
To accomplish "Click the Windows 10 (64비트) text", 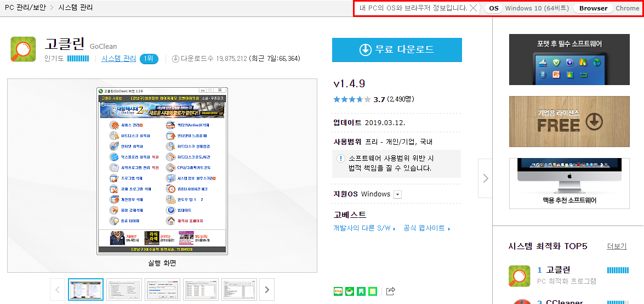I will 537,8.
